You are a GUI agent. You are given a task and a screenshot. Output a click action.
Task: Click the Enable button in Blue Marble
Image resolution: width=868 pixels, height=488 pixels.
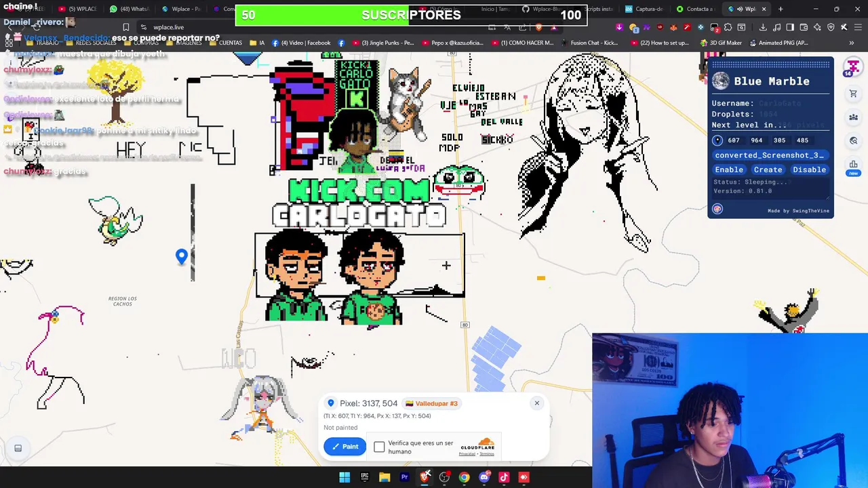[x=729, y=169]
